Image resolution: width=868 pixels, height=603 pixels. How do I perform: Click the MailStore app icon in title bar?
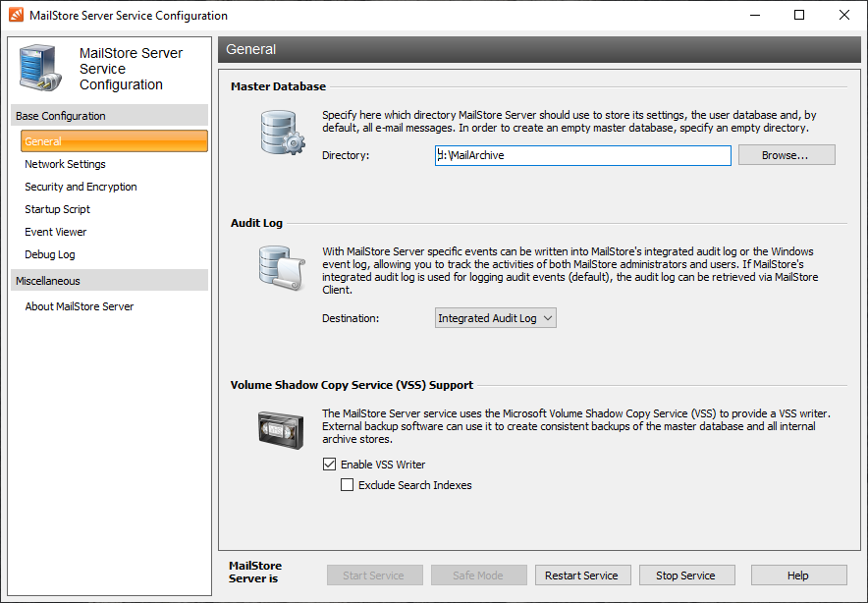pyautogui.click(x=16, y=15)
